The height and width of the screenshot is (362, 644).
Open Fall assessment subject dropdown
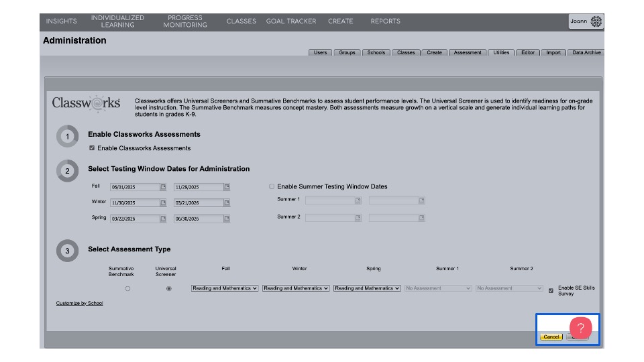click(x=225, y=288)
